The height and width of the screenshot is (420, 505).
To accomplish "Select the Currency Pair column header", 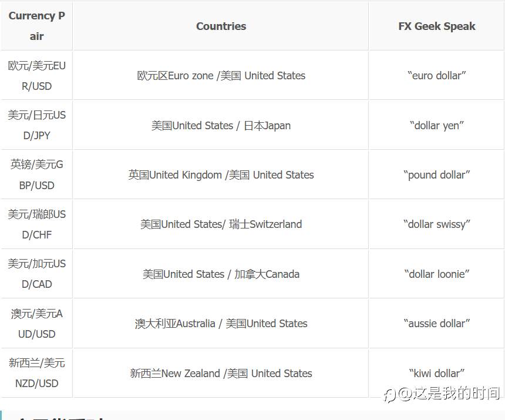I will [37, 26].
